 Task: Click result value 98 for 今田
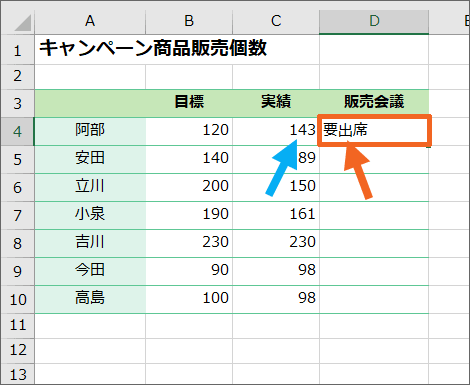[x=276, y=271]
